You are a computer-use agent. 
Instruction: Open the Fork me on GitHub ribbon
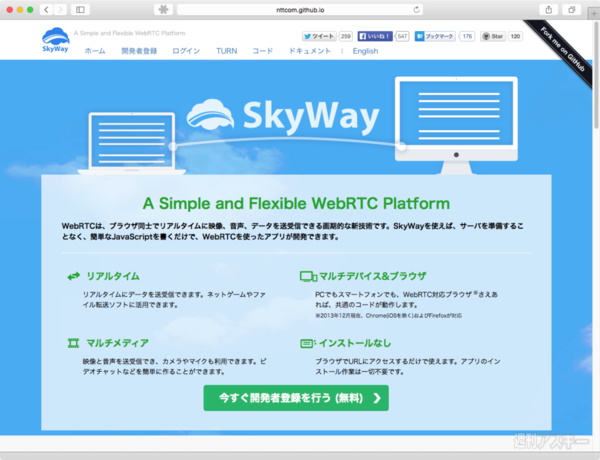tap(562, 49)
